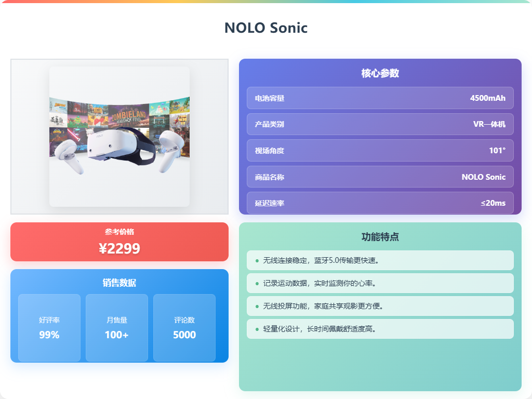Click the 参考价格 ¥2299 price card
The width and height of the screenshot is (532, 399).
[119, 242]
